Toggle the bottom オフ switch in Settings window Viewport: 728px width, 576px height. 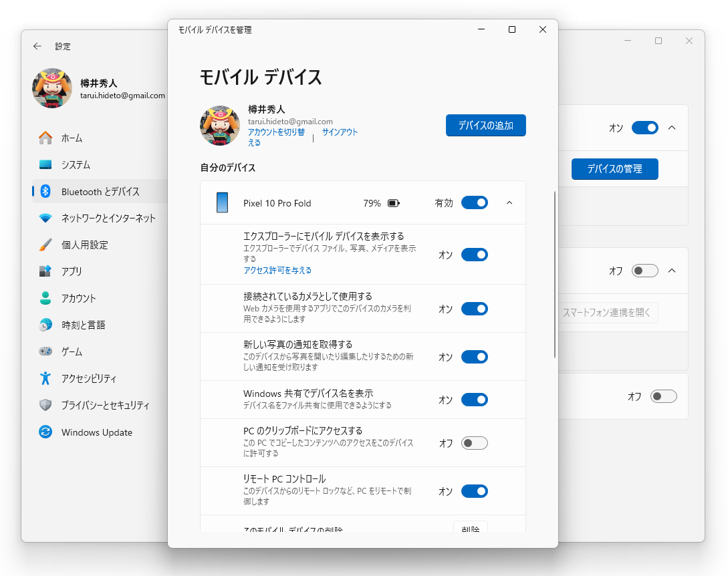(x=663, y=396)
